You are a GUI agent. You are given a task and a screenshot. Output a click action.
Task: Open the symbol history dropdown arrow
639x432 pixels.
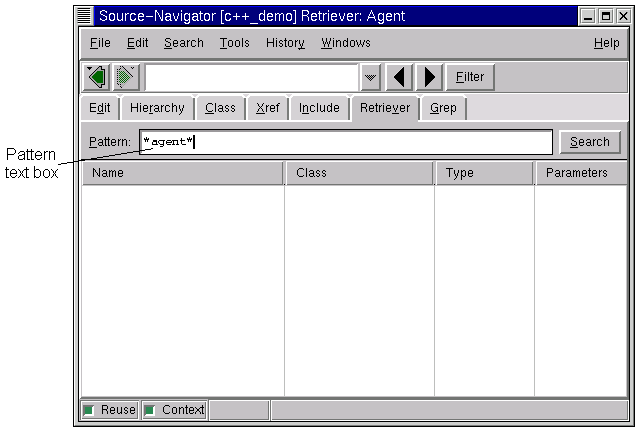pyautogui.click(x=370, y=77)
